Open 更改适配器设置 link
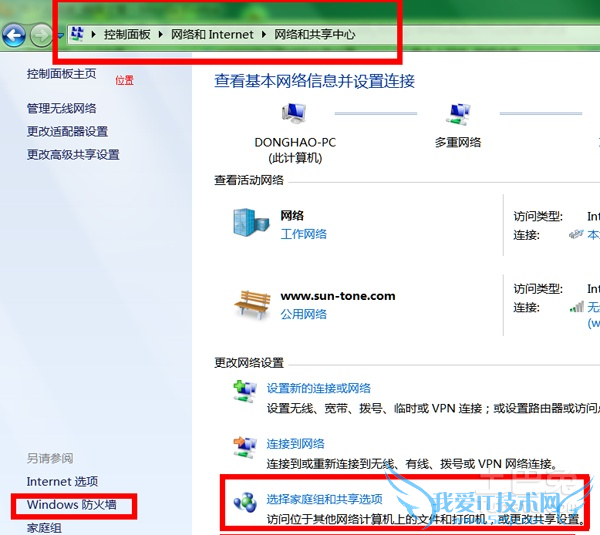The image size is (600, 535). (x=67, y=132)
